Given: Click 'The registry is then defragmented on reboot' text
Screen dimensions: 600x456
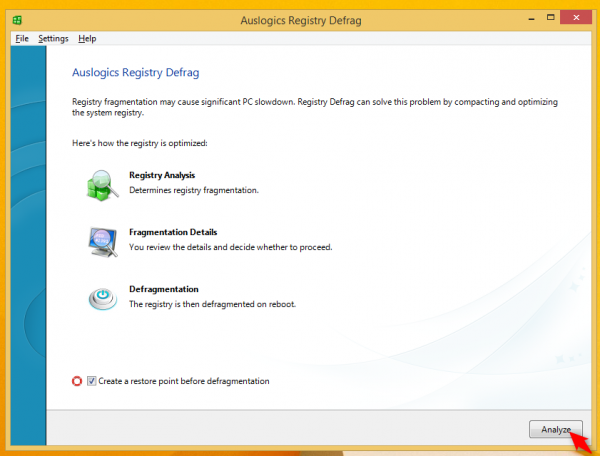Looking at the screenshot, I should (212, 304).
